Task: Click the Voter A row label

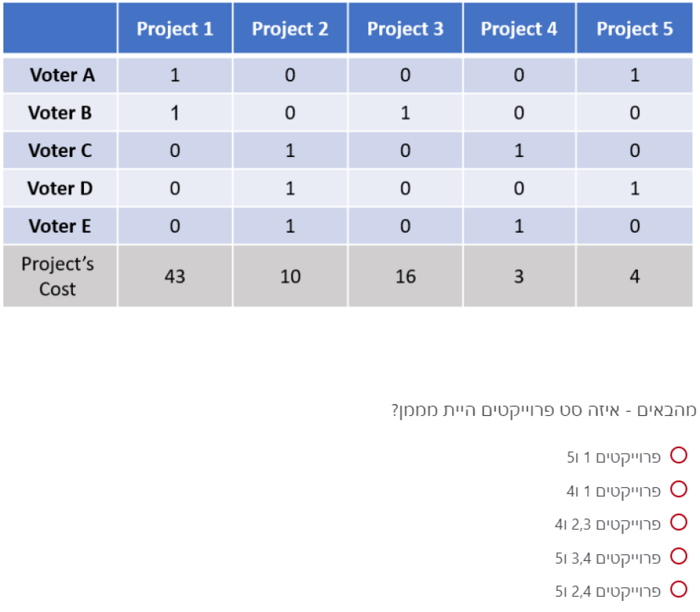Action: (x=61, y=75)
